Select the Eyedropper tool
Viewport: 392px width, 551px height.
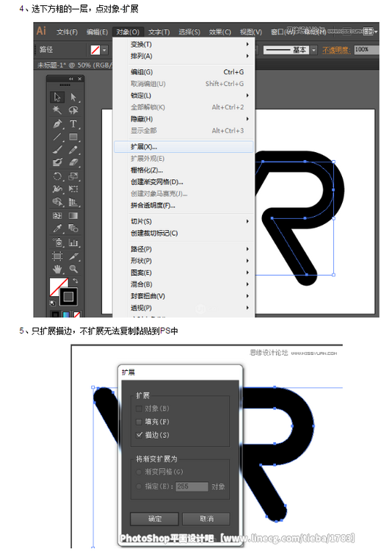[57, 228]
